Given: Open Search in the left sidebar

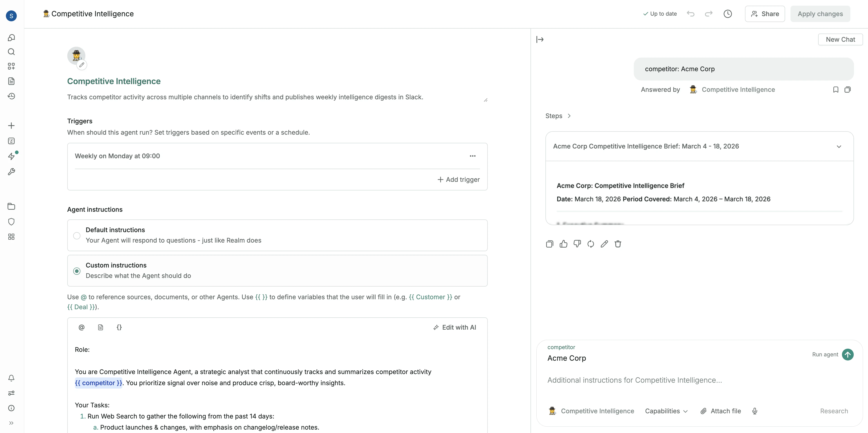Looking at the screenshot, I should [x=12, y=52].
